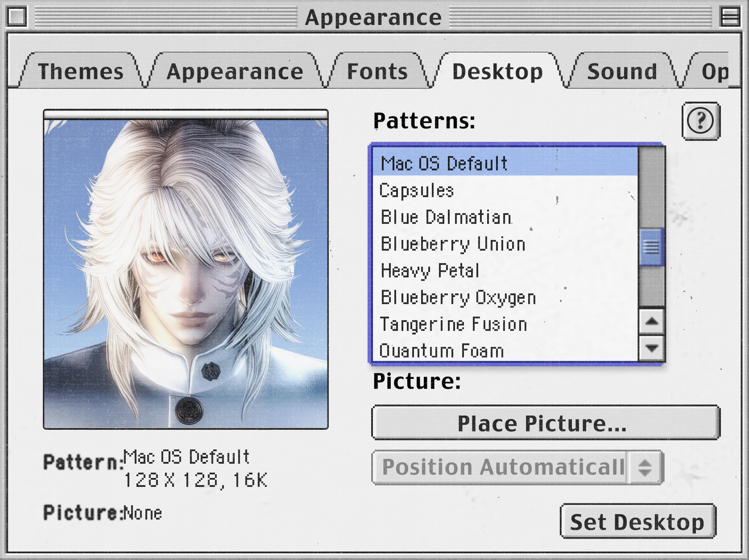The height and width of the screenshot is (560, 749).
Task: Click the patterns list scroll down arrow
Action: click(652, 348)
